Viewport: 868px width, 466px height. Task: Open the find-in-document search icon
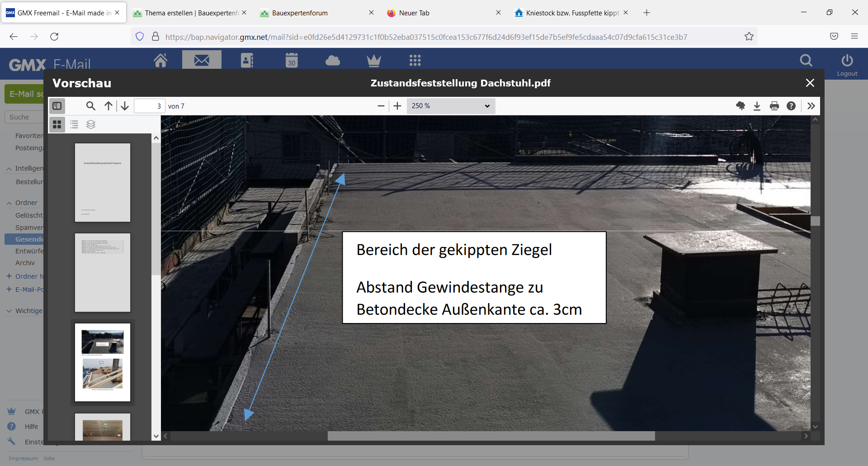pos(91,106)
